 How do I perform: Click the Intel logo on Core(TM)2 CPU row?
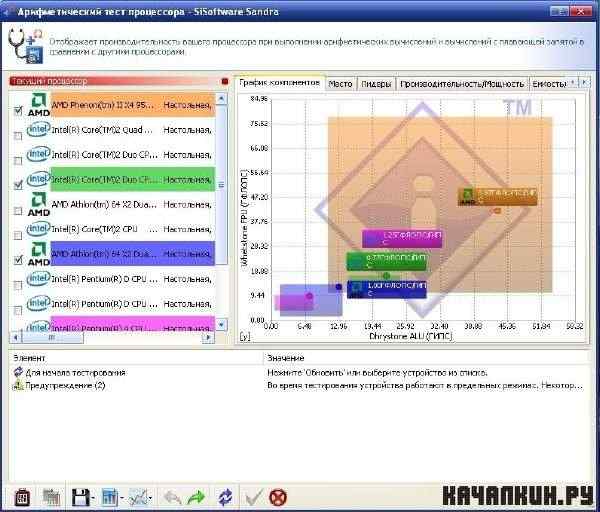pos(39,229)
